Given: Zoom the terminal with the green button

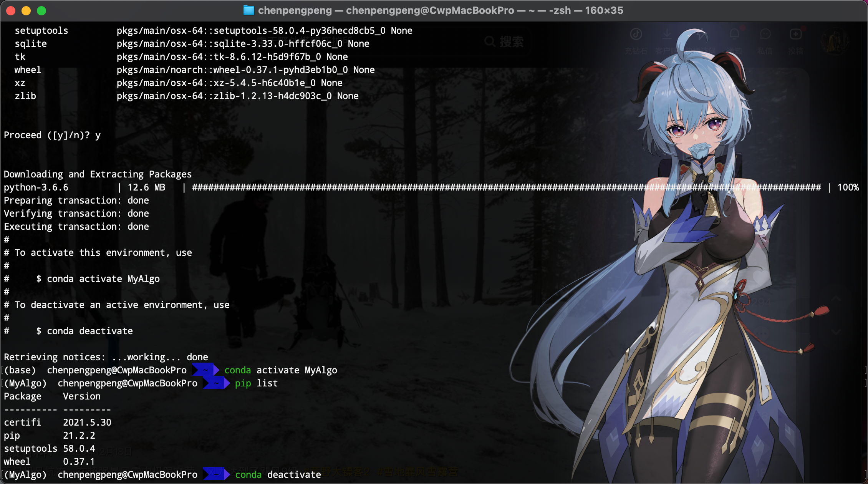Looking at the screenshot, I should pyautogui.click(x=41, y=11).
